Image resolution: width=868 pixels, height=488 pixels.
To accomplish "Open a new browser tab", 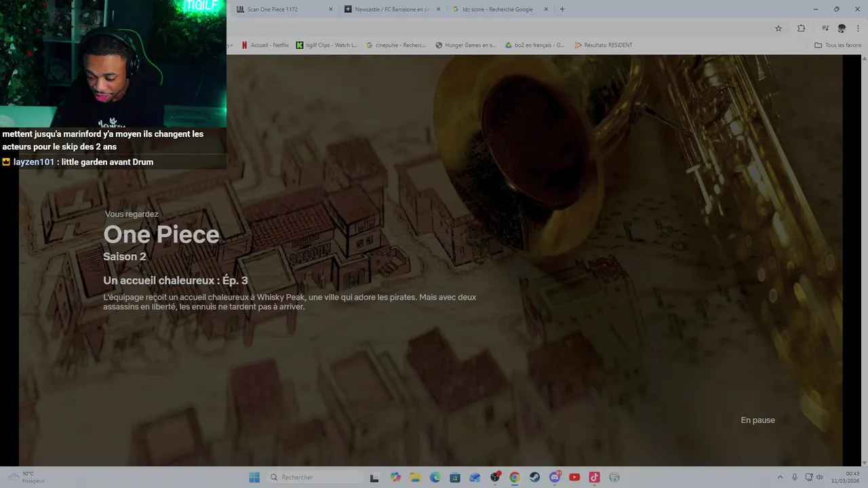I will point(562,9).
